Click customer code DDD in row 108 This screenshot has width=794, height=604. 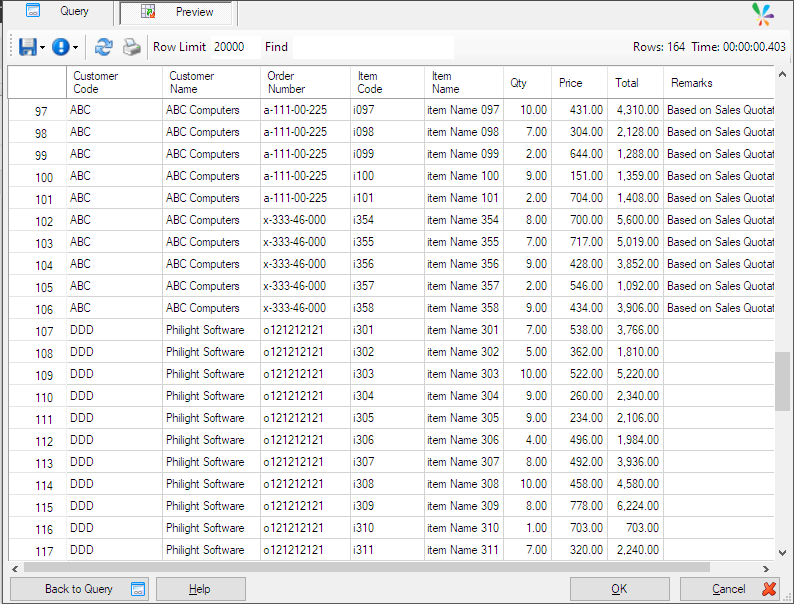tap(114, 352)
